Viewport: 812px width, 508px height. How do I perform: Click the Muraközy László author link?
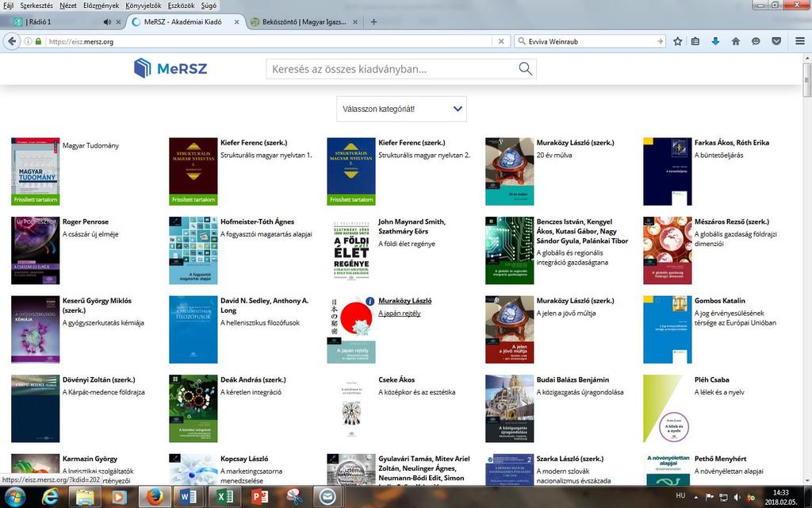point(404,301)
